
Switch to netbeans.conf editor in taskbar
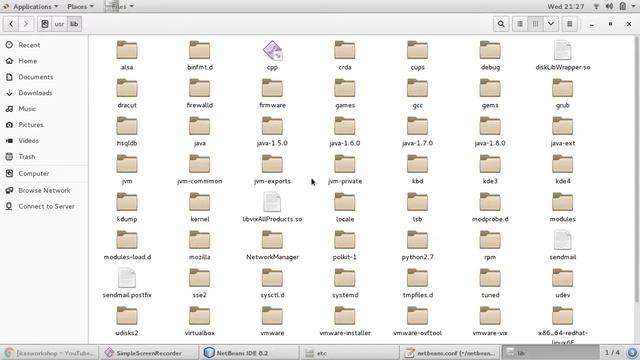[449, 353]
